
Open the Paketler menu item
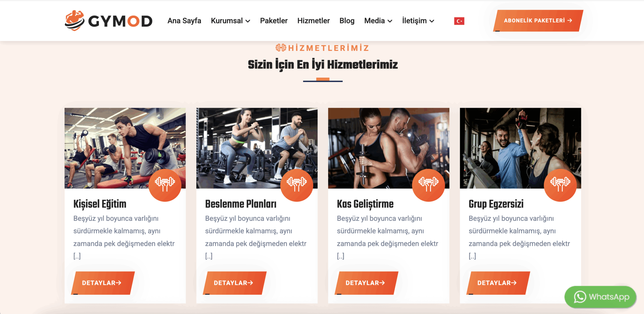[274, 21]
